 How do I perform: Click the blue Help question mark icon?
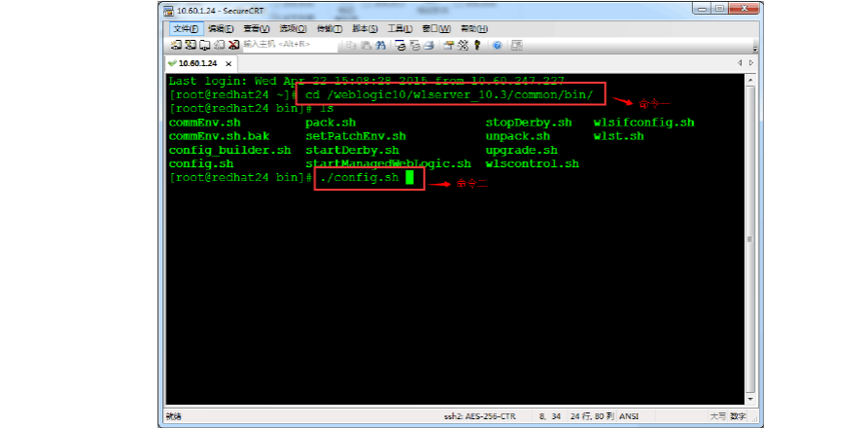click(x=497, y=45)
